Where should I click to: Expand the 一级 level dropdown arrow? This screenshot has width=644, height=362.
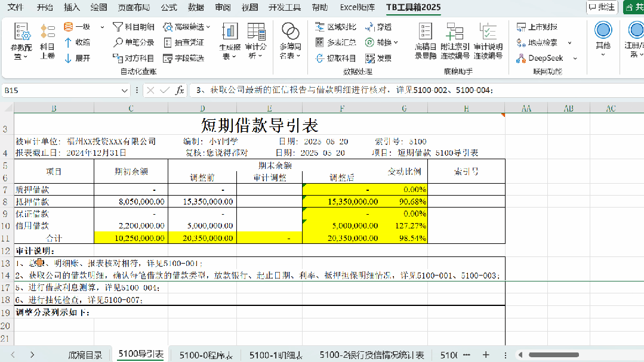pyautogui.click(x=102, y=27)
